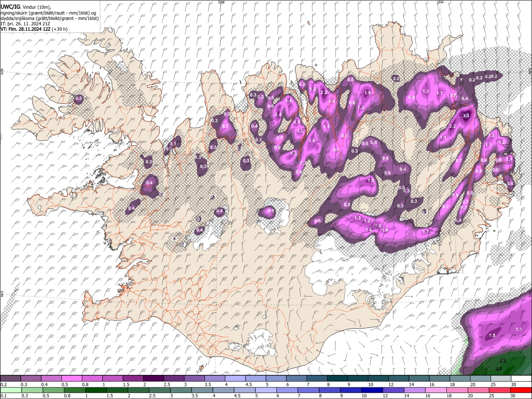Choose the lavender 5 rain legend swatch
The image size is (532, 399).
(266, 390)
